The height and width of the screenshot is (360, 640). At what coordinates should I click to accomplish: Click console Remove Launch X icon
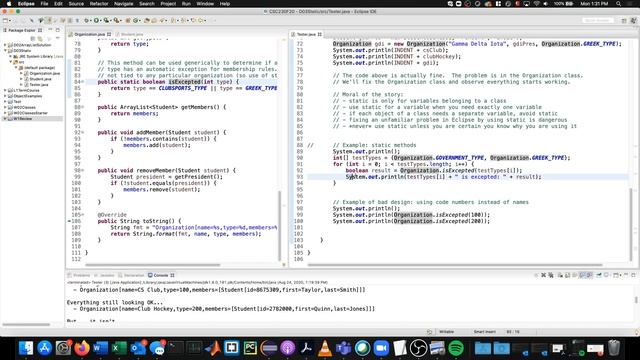(543, 275)
